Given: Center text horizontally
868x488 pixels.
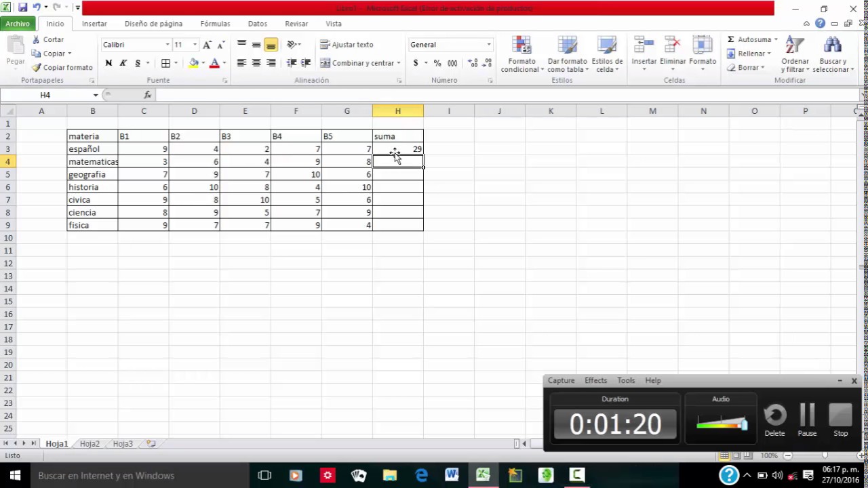Looking at the screenshot, I should click(x=256, y=63).
